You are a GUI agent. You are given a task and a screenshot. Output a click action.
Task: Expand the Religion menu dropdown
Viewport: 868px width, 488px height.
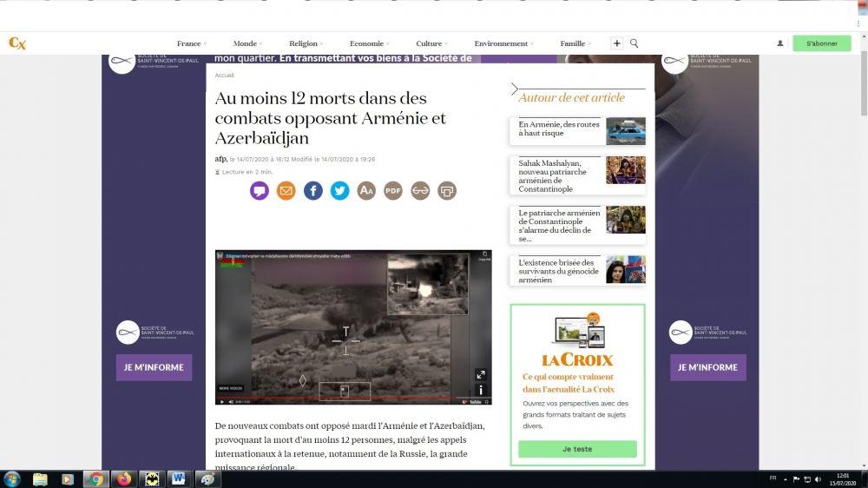tap(306, 43)
